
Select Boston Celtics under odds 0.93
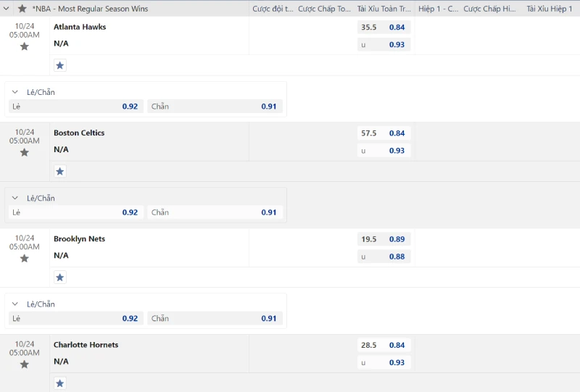[384, 151]
